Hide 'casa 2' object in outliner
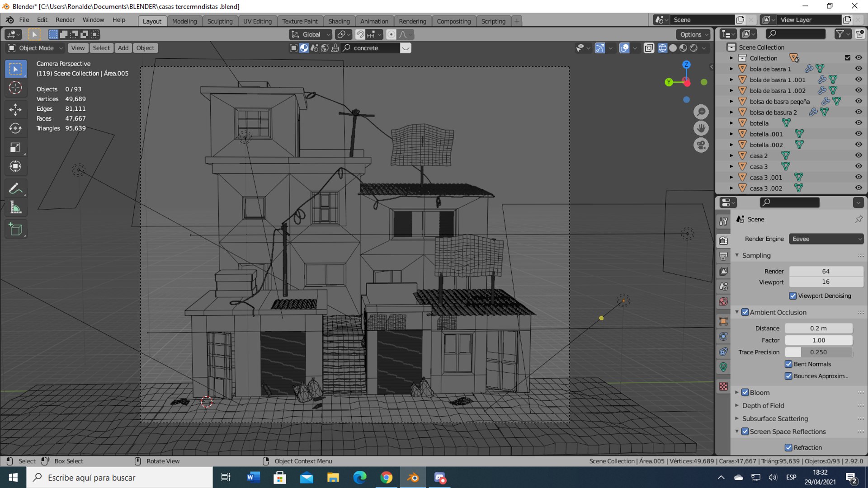868x488 pixels. 859,155
